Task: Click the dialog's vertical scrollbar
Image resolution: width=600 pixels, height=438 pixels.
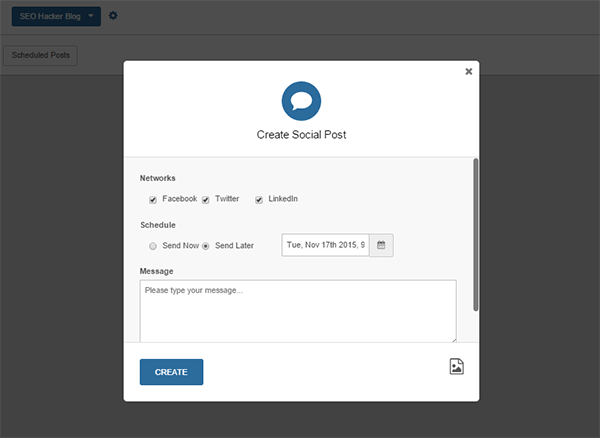Action: [475, 232]
